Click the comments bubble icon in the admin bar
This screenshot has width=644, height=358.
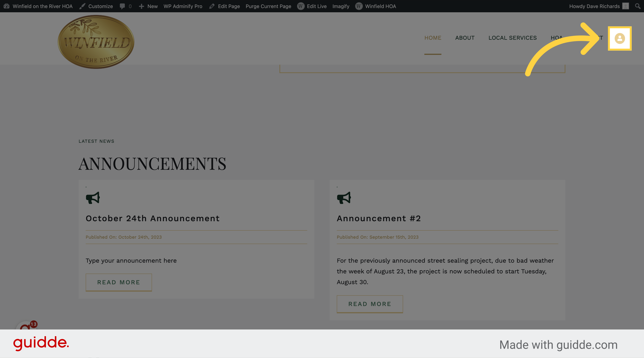[x=122, y=6]
